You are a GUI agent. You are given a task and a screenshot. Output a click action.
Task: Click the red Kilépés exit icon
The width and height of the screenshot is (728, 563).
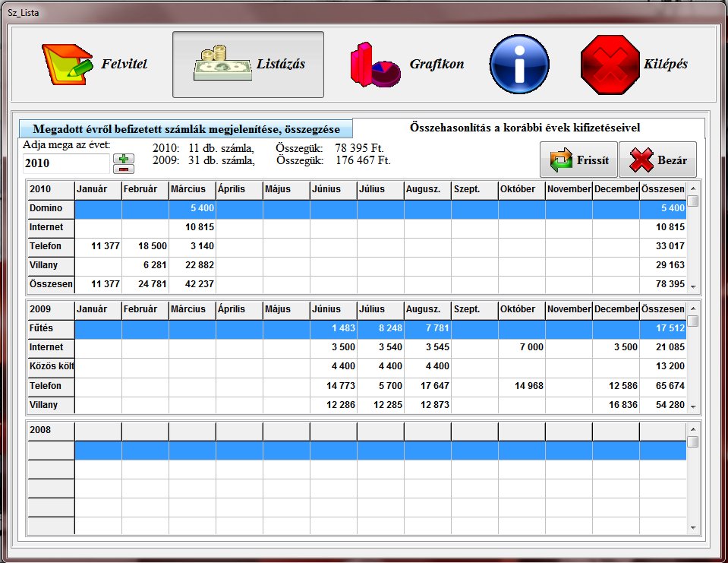coord(609,65)
